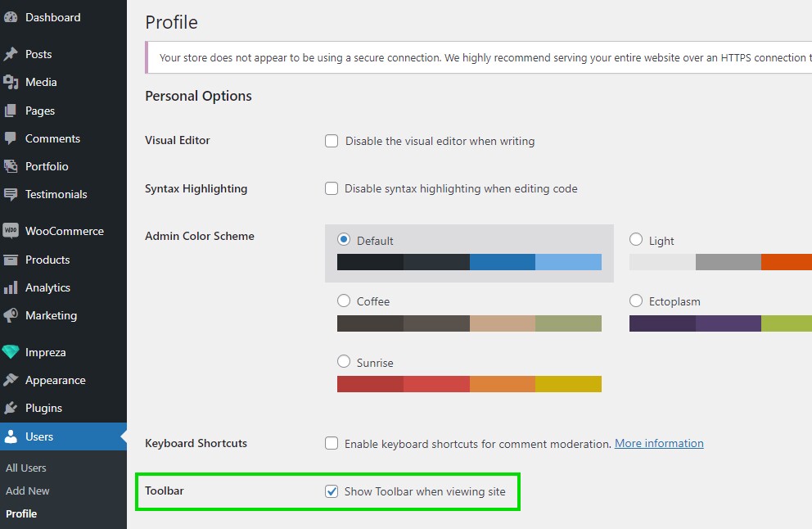Open Products using its sidebar icon
Image resolution: width=812 pixels, height=529 pixels.
pos(11,260)
